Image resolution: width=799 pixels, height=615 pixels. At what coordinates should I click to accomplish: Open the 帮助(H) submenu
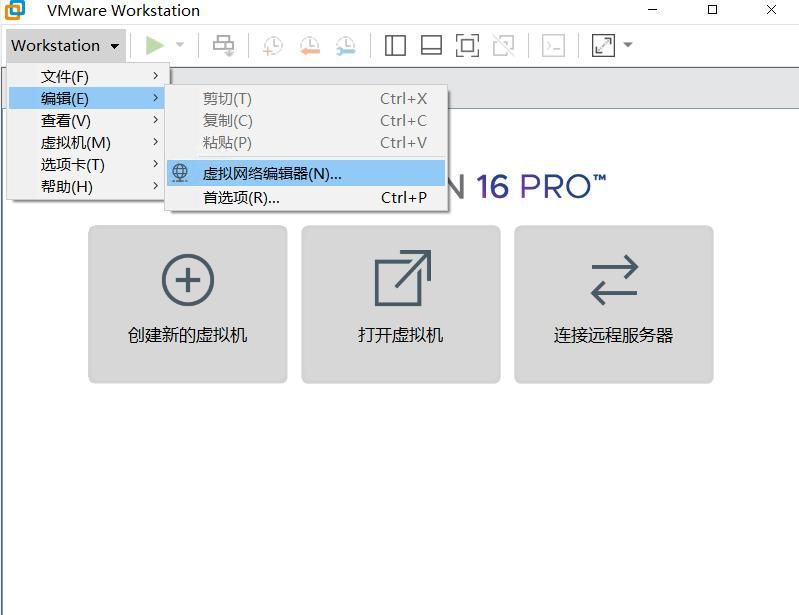tap(86, 186)
